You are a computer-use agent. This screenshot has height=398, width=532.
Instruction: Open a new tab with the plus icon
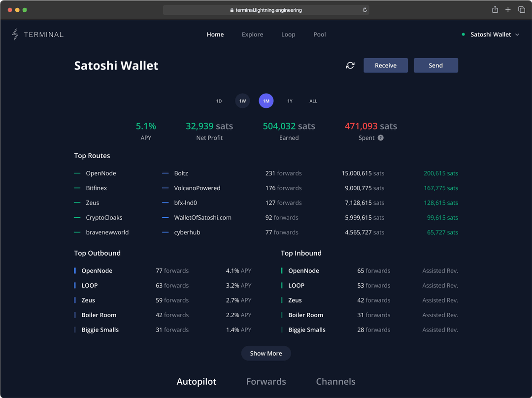(508, 9)
